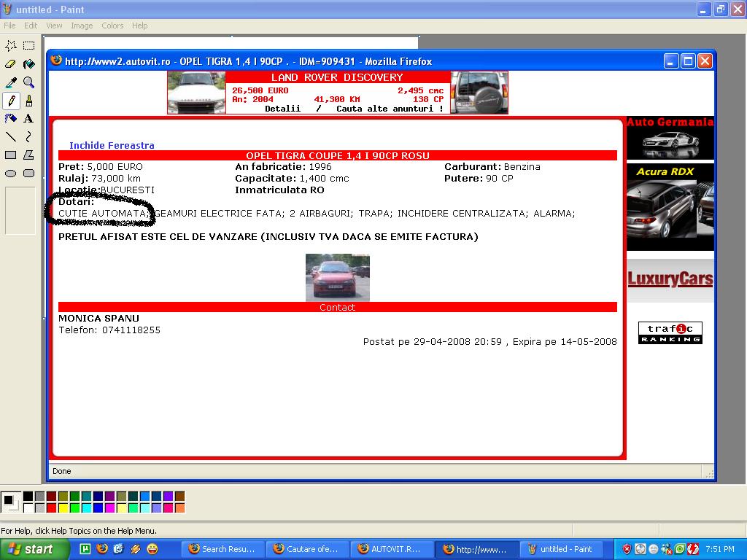747x560 pixels.
Task: Switch to the AUTOVIT.R... taskbar window
Action: (x=392, y=549)
